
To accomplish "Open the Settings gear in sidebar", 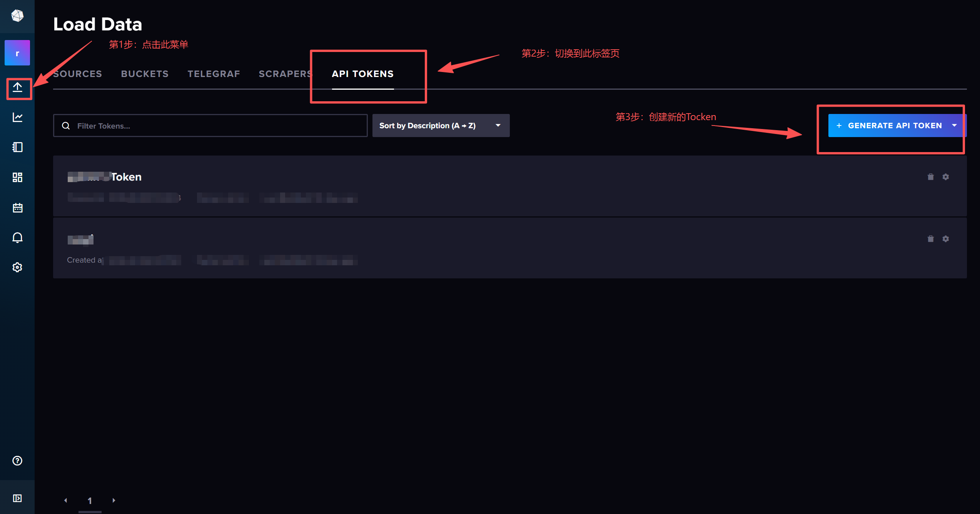I will click(x=18, y=267).
